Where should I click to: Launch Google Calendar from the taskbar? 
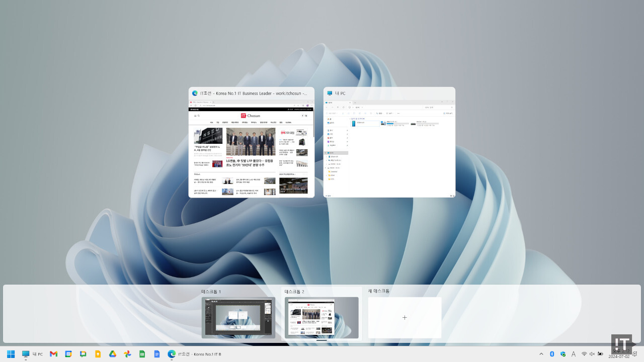[x=68, y=354]
